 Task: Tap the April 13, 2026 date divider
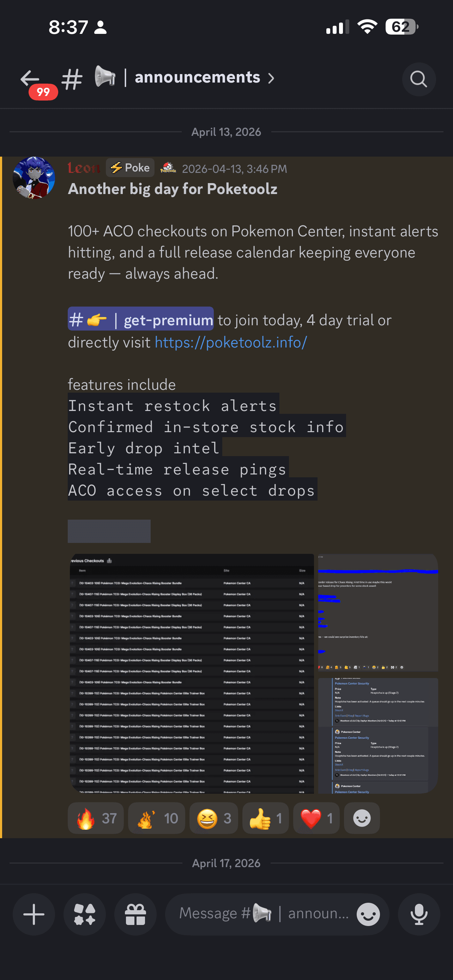[x=226, y=132]
